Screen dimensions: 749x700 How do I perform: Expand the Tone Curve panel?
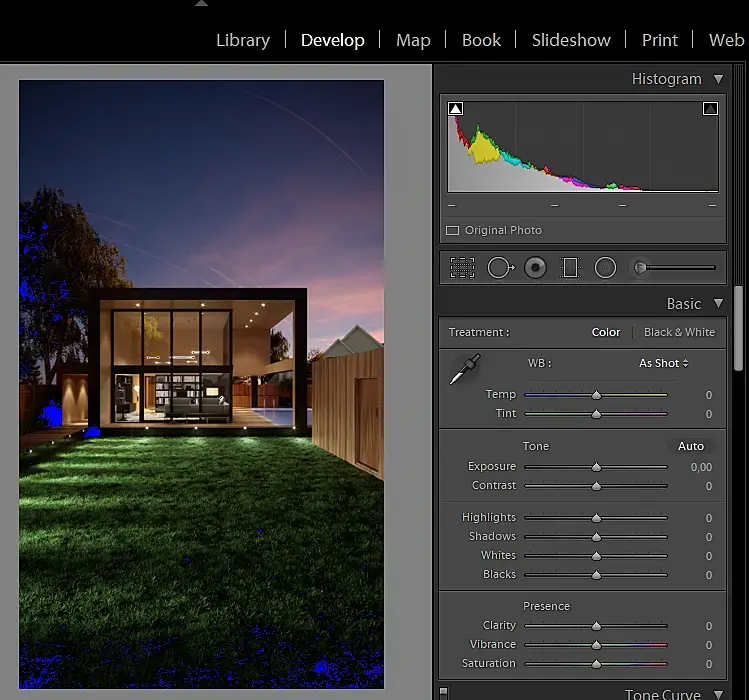(x=718, y=694)
